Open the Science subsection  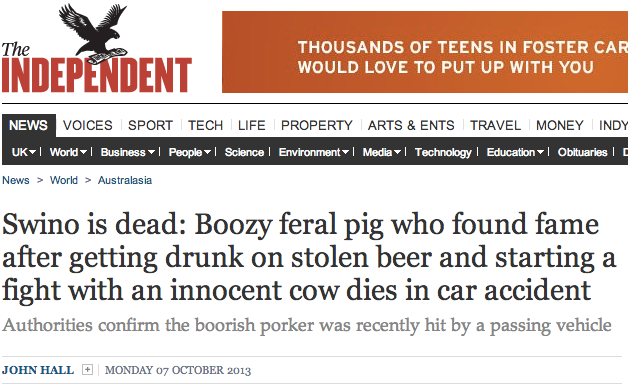click(244, 152)
